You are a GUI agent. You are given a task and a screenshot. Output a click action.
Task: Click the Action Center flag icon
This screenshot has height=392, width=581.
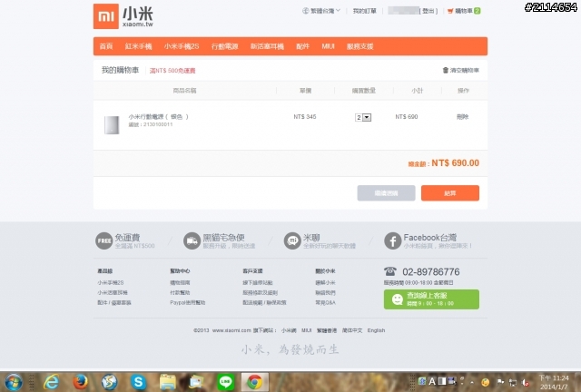500,382
